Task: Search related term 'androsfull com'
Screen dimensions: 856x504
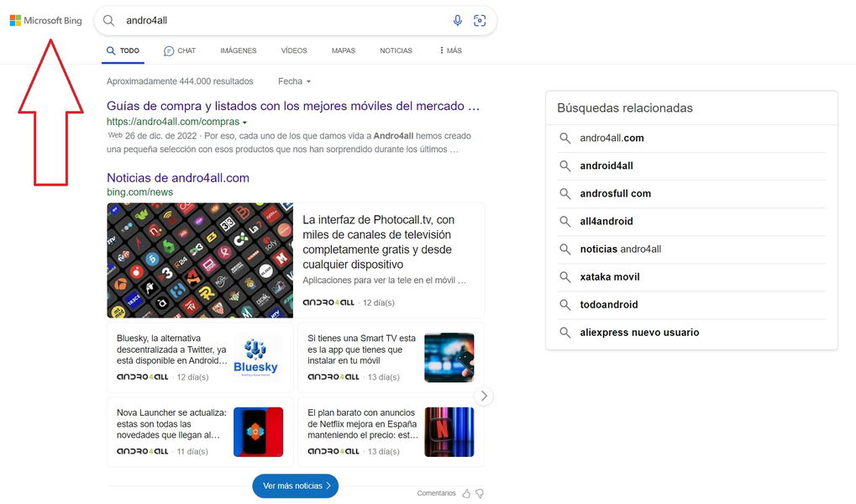Action: click(615, 194)
